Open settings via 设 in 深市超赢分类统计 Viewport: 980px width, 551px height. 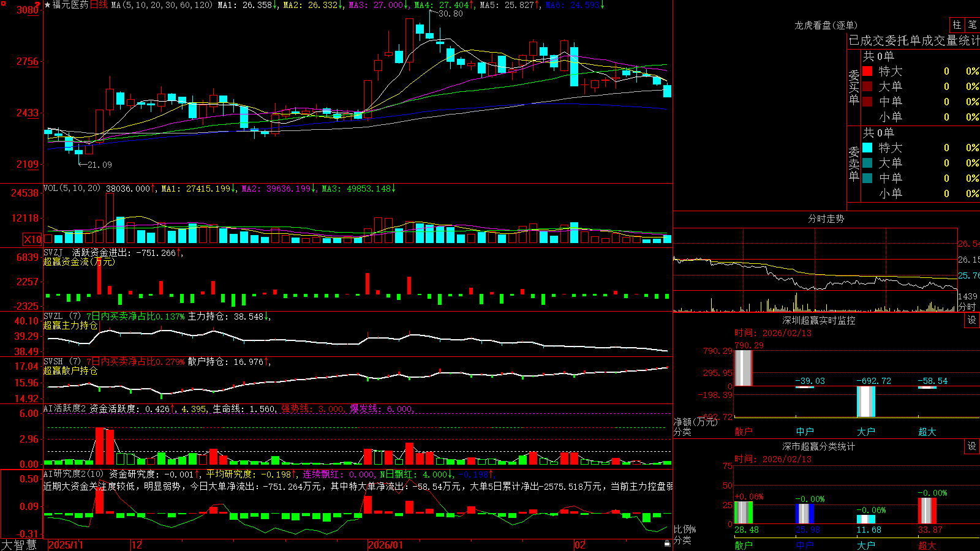[x=972, y=446]
